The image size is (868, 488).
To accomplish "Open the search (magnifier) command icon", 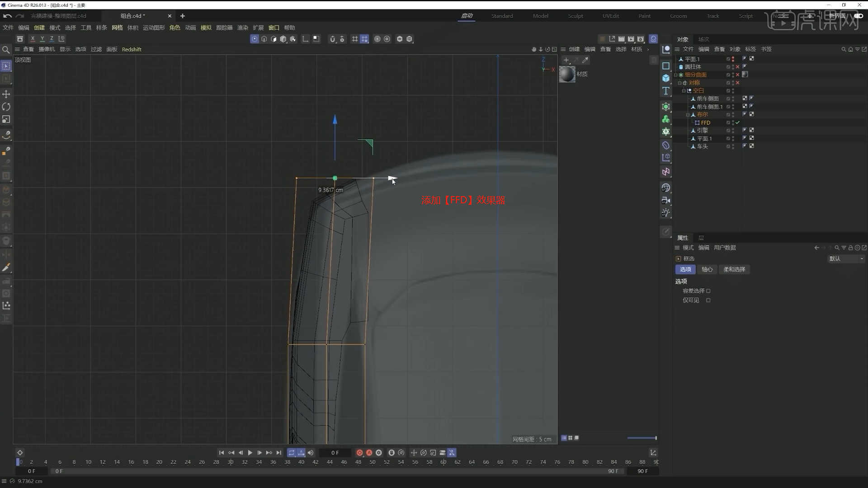I will pos(6,50).
